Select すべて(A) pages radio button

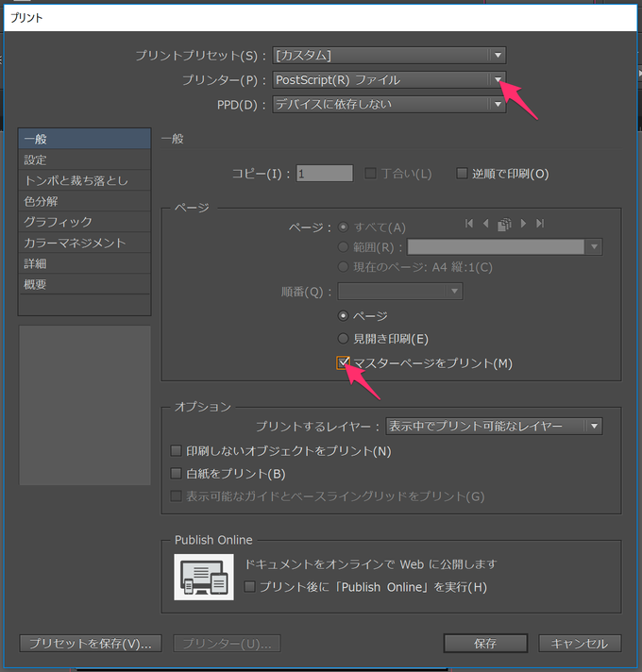(343, 227)
